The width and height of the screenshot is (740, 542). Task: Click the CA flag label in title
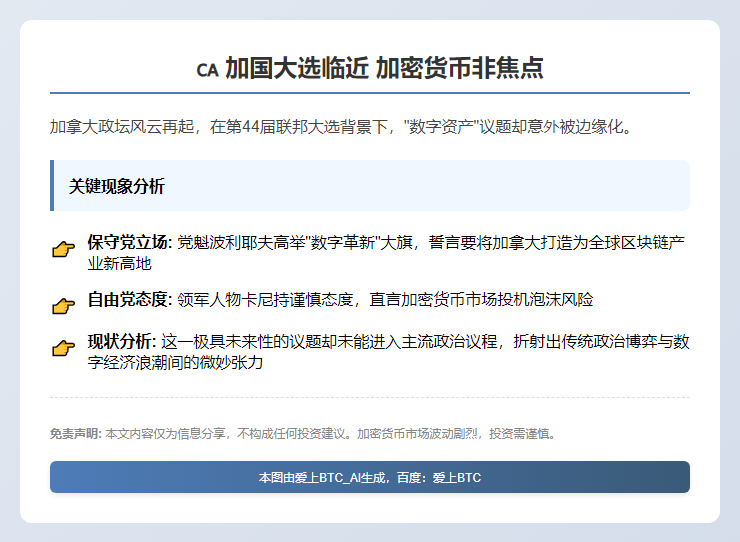pyautogui.click(x=207, y=70)
